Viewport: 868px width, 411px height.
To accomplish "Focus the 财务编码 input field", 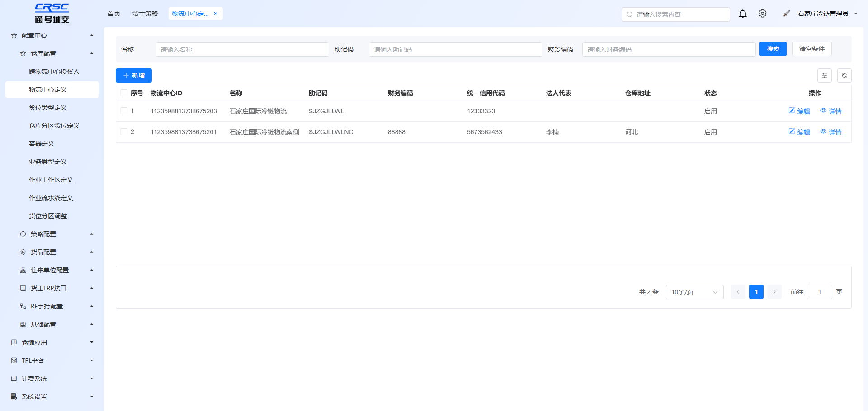I will click(x=669, y=50).
